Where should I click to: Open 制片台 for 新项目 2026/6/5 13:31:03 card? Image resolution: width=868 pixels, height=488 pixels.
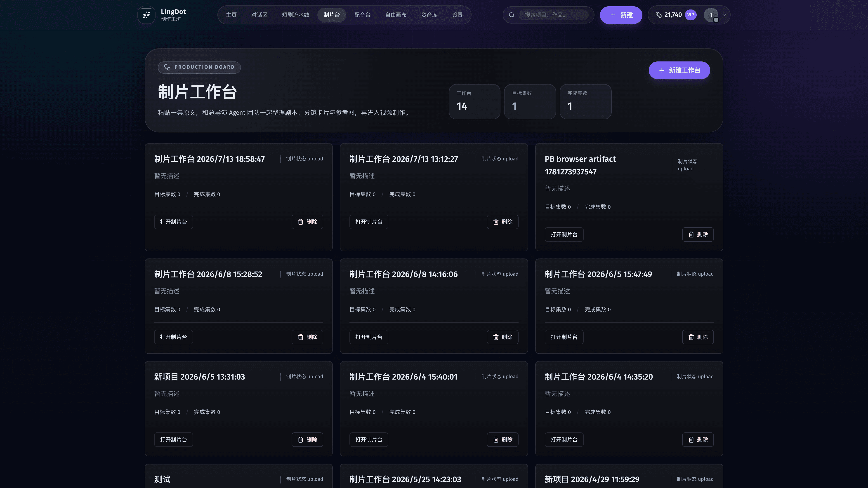(173, 440)
